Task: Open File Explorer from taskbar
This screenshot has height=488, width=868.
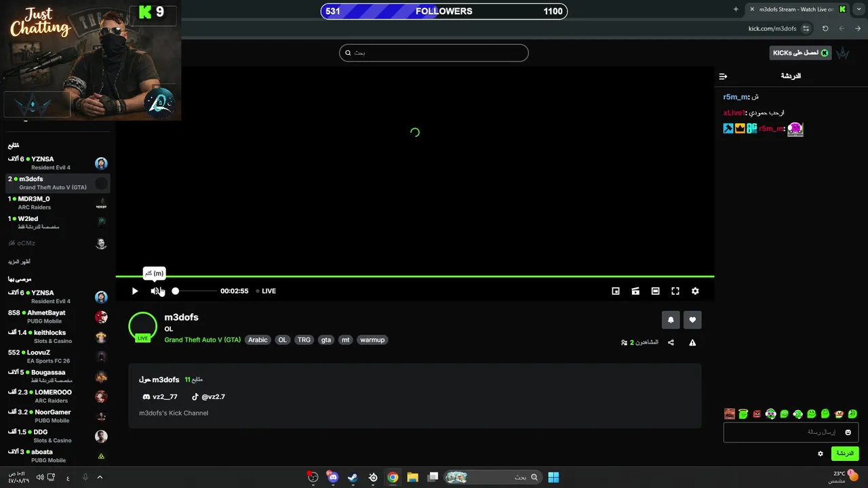Action: [412, 477]
